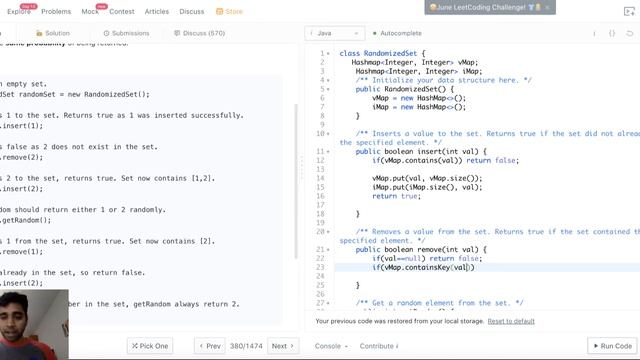640x360 pixels.
Task: Click 'return true;' on line 16
Action: click(x=396, y=196)
